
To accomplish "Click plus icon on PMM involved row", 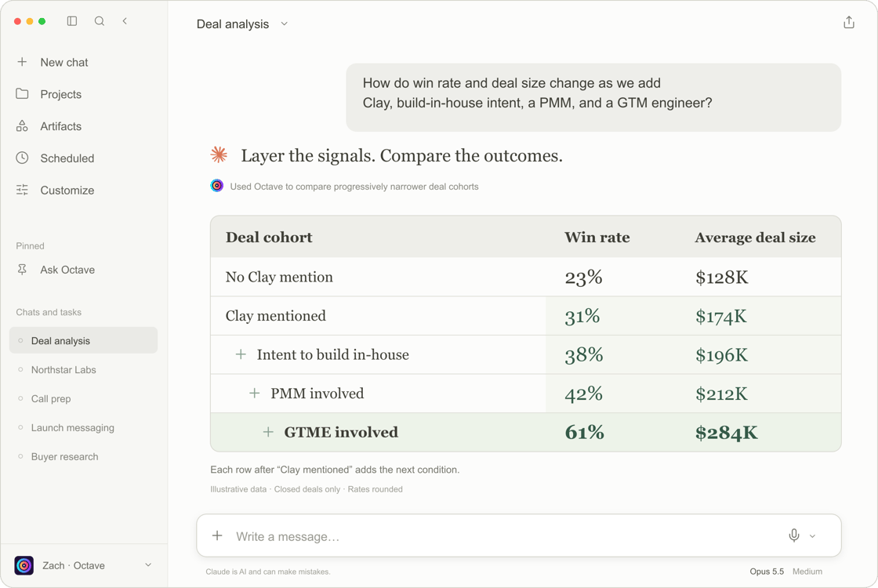I will (254, 393).
